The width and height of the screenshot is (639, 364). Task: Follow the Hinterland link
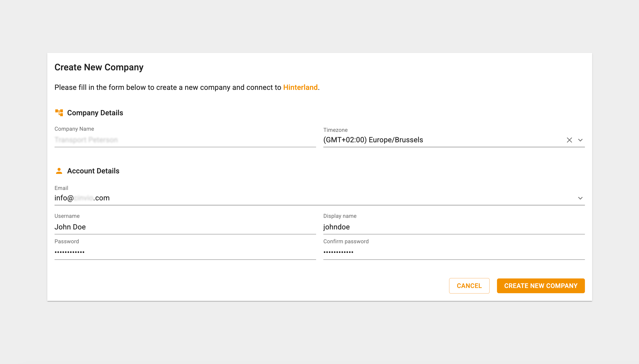(x=300, y=88)
